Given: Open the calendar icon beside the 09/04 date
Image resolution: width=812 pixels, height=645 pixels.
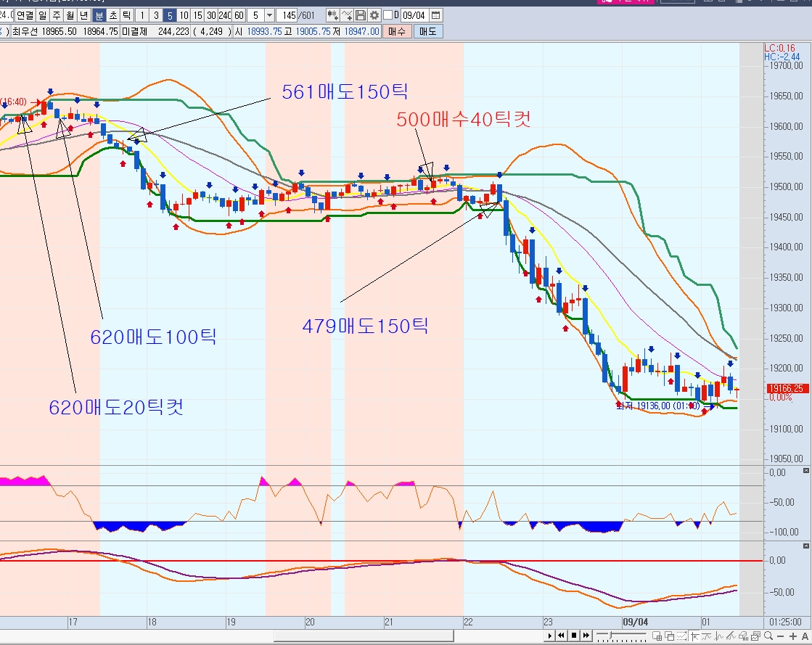Looking at the screenshot, I should tap(435, 15).
